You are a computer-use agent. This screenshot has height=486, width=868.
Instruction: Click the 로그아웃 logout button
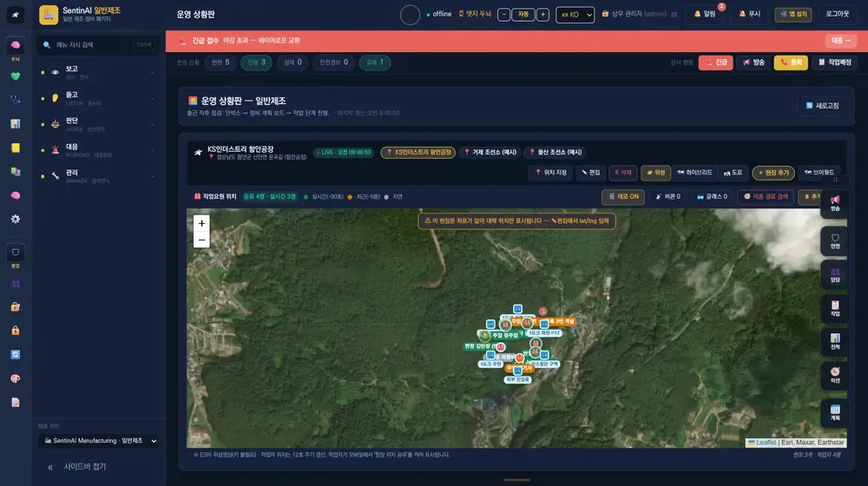[837, 15]
